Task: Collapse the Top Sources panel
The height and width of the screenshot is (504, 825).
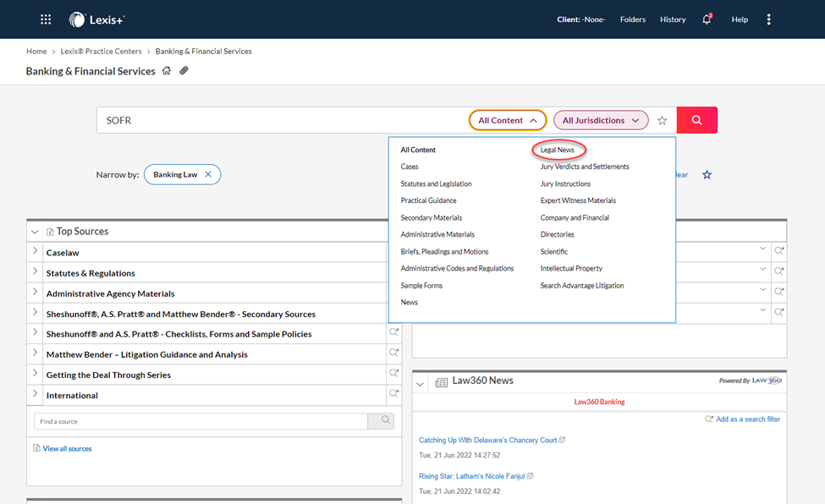Action: tap(35, 232)
